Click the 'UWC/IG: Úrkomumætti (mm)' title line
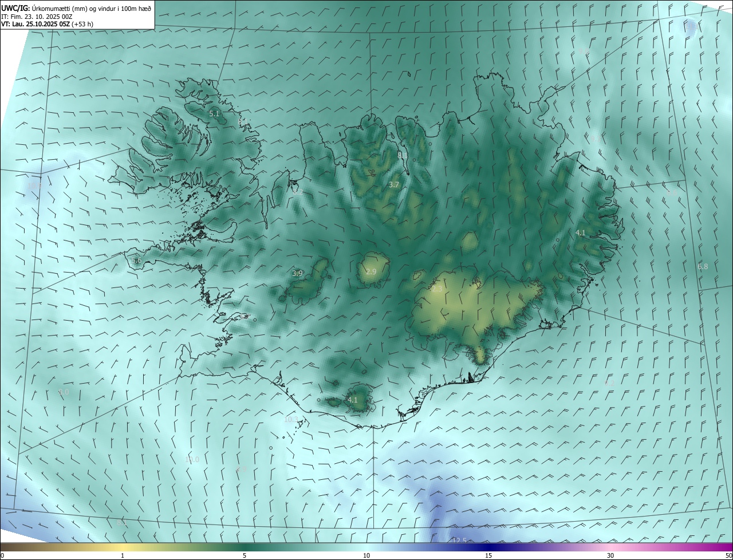Image resolution: width=733 pixels, height=560 pixels. click(x=76, y=8)
